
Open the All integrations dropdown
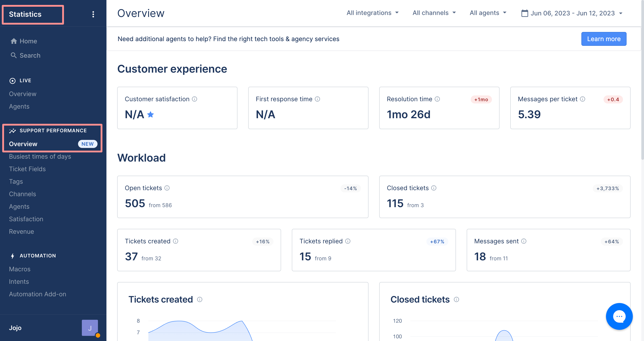[x=373, y=13]
